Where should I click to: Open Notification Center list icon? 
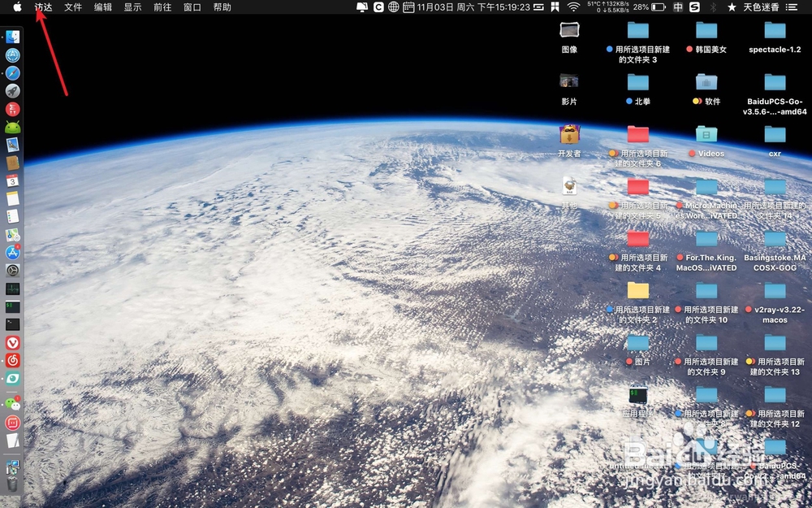[x=791, y=7]
